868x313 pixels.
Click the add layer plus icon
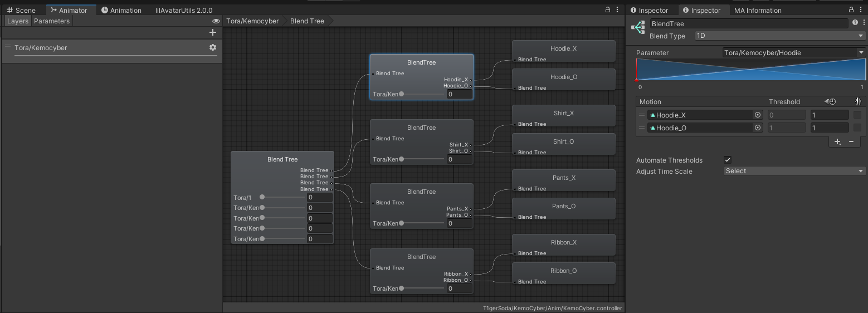point(212,32)
